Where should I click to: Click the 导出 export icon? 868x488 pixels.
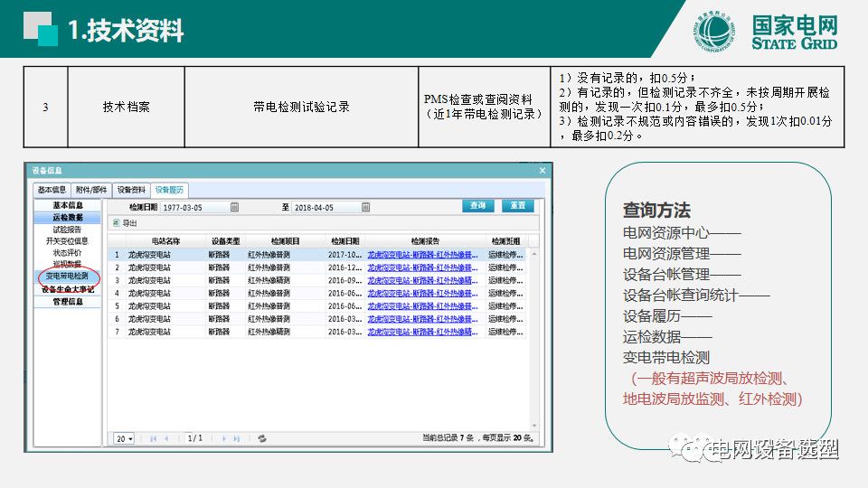115,222
